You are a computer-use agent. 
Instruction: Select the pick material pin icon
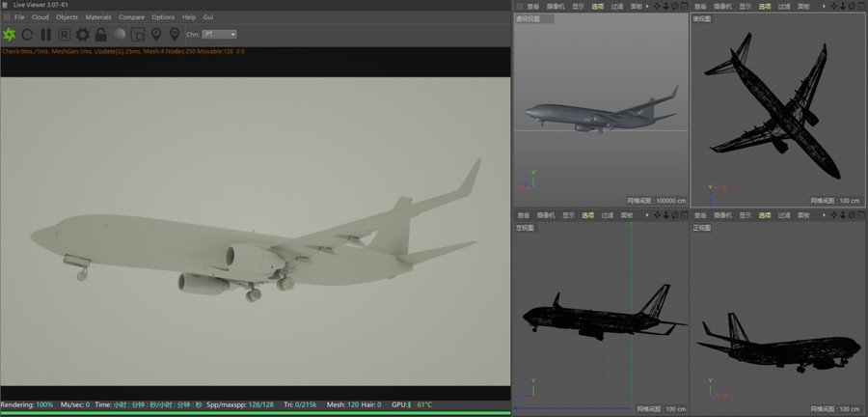coord(175,35)
